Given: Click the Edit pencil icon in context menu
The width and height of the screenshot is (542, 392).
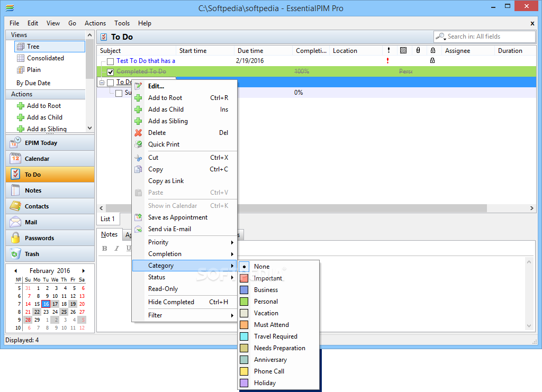Looking at the screenshot, I should tap(138, 86).
